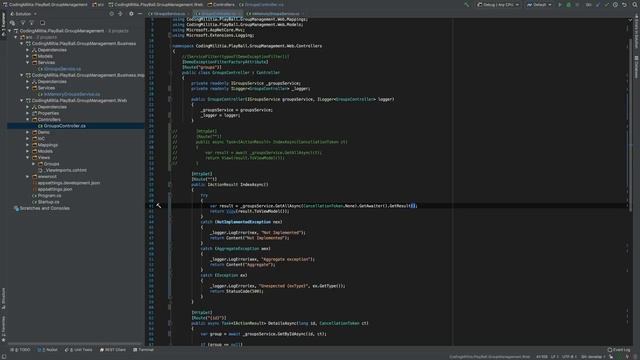The height and width of the screenshot is (360, 640).
Task: Toggle the show all files icon in Solution toolbar
Action: pyautogui.click(x=13, y=23)
